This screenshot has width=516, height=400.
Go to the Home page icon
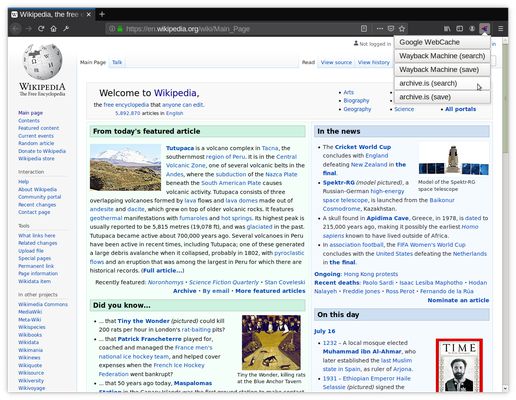(53, 29)
